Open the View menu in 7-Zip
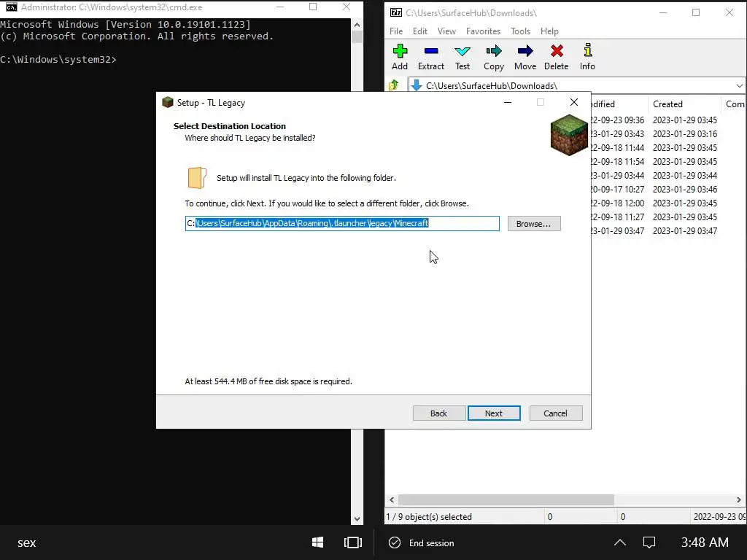The image size is (747, 560). point(446,31)
